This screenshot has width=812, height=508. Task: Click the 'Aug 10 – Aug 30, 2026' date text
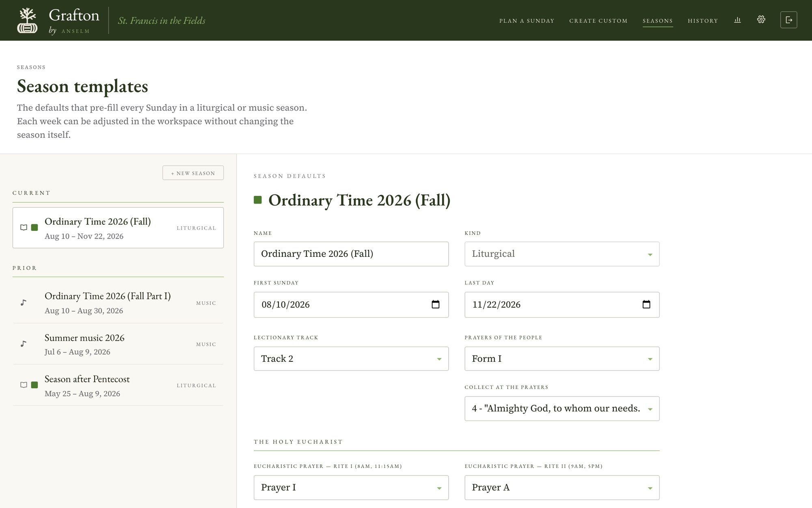point(84,310)
